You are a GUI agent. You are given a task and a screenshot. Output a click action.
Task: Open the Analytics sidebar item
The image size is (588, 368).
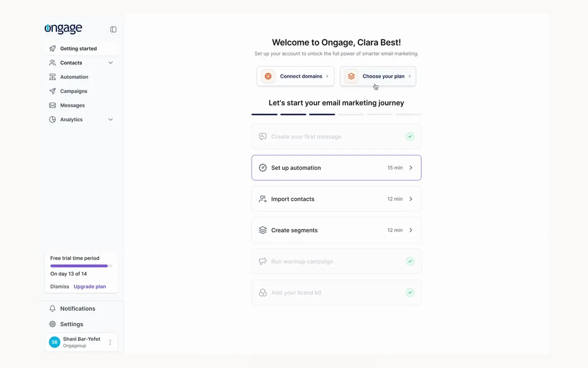[82, 120]
